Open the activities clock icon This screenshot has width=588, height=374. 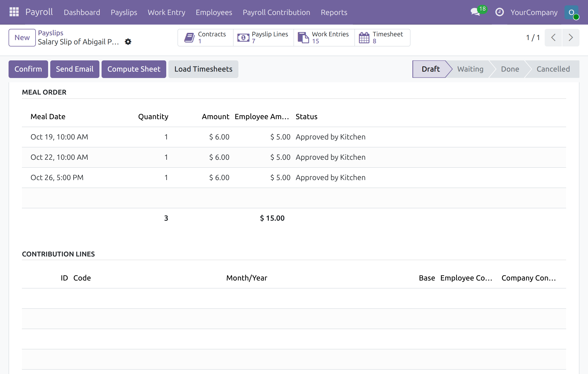[x=499, y=12]
